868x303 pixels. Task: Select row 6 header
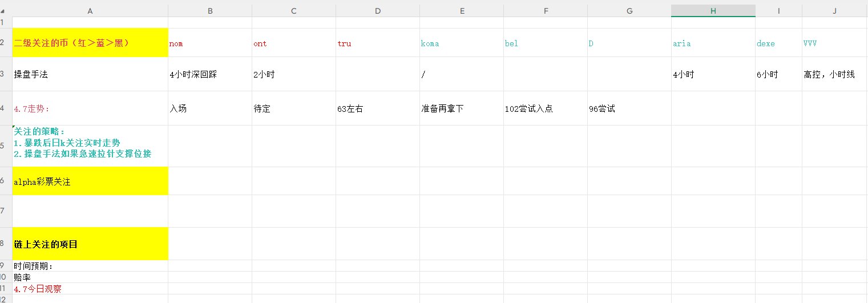(6, 181)
